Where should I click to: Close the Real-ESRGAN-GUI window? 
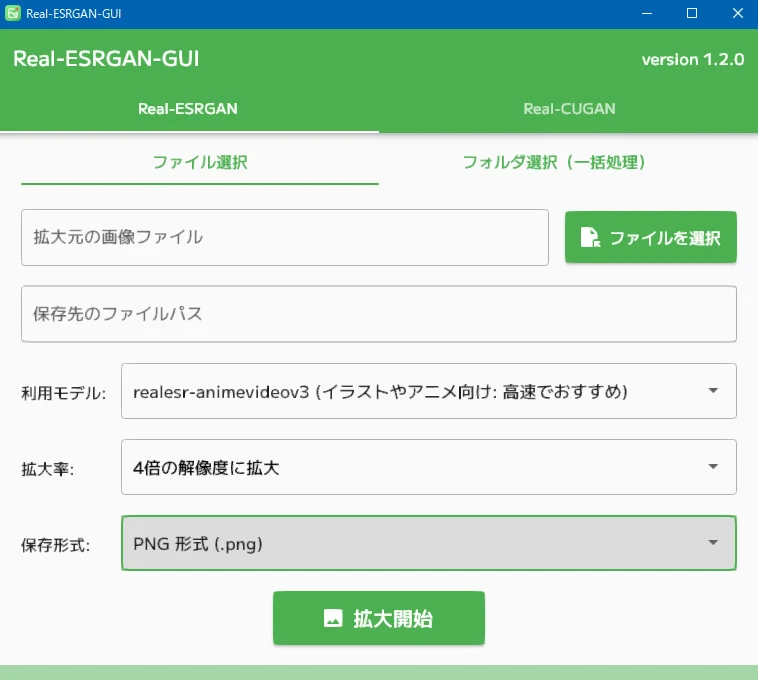pyautogui.click(x=737, y=14)
